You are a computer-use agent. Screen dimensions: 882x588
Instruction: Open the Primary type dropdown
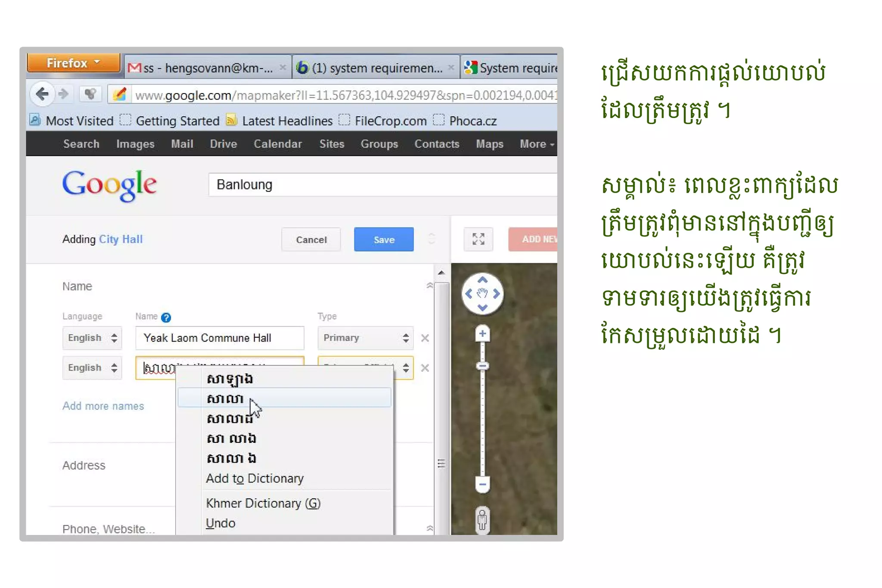click(366, 338)
